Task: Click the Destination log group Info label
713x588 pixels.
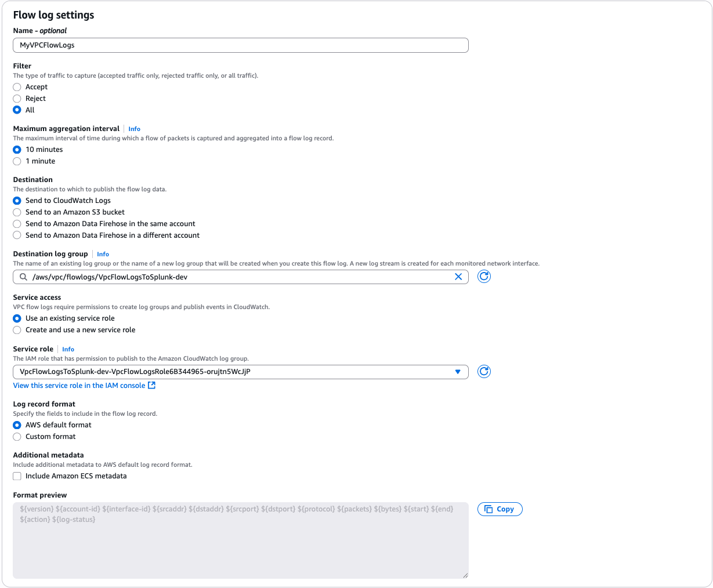Action: (103, 254)
